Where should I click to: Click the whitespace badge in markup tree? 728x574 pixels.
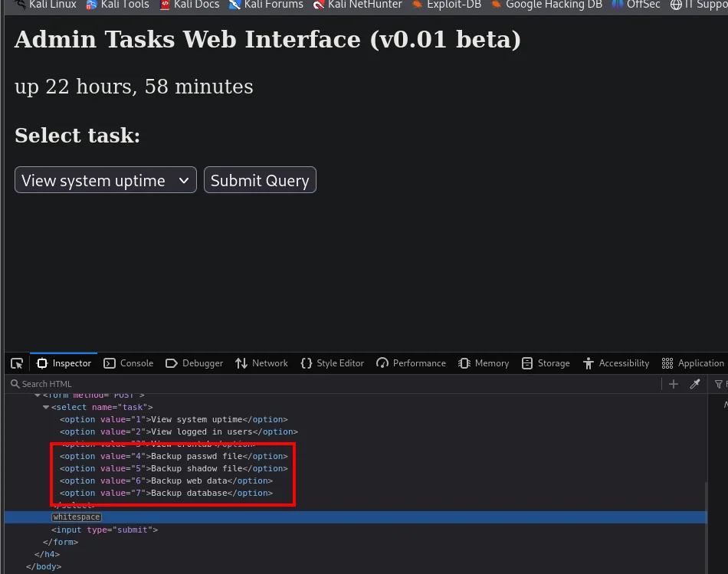pyautogui.click(x=77, y=517)
